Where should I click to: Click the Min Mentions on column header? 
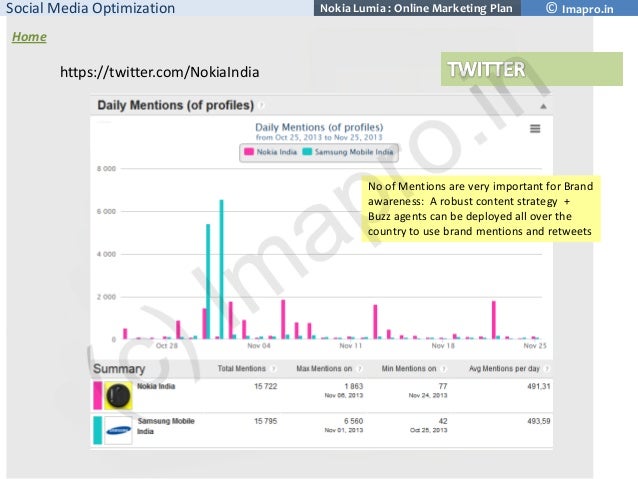click(409, 369)
